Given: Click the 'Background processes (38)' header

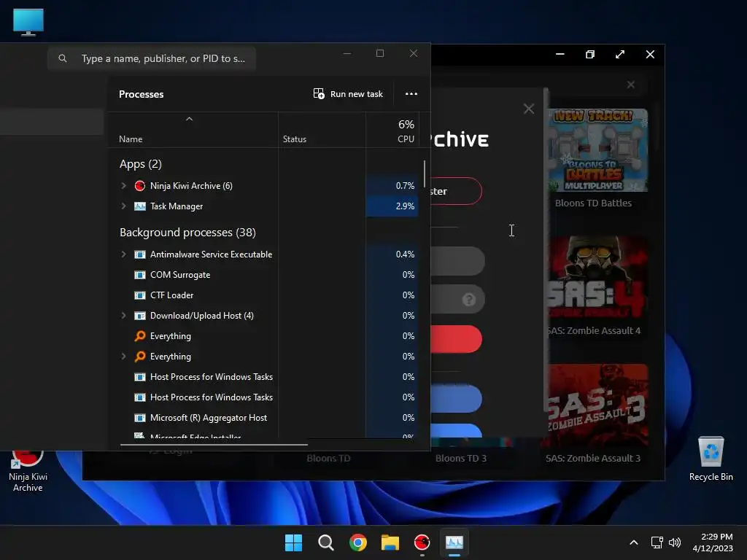Looking at the screenshot, I should (x=187, y=232).
